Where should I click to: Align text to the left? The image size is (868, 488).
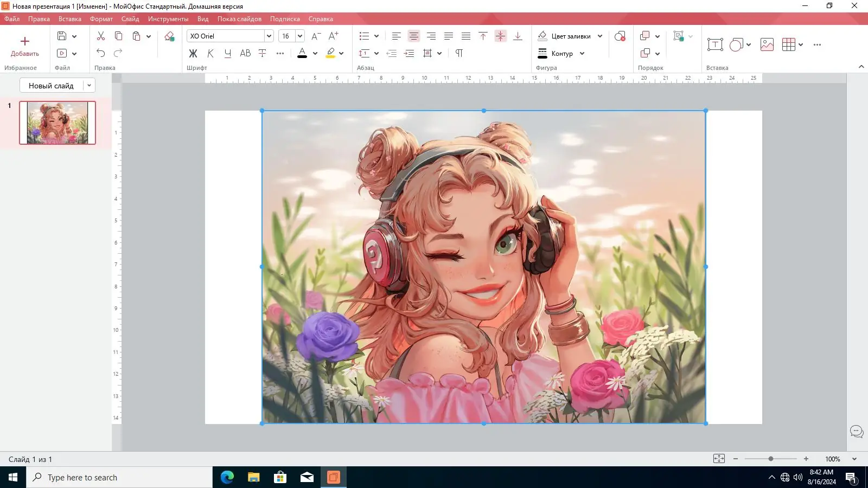(397, 36)
